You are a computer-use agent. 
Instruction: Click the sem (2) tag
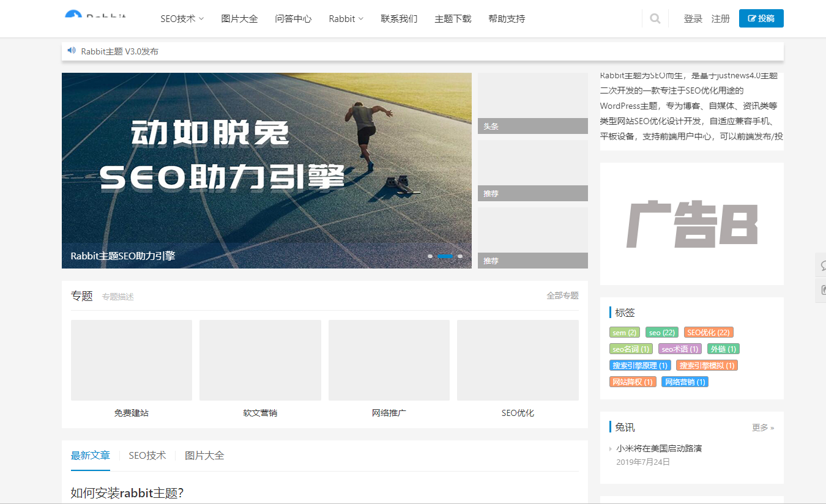coord(625,333)
